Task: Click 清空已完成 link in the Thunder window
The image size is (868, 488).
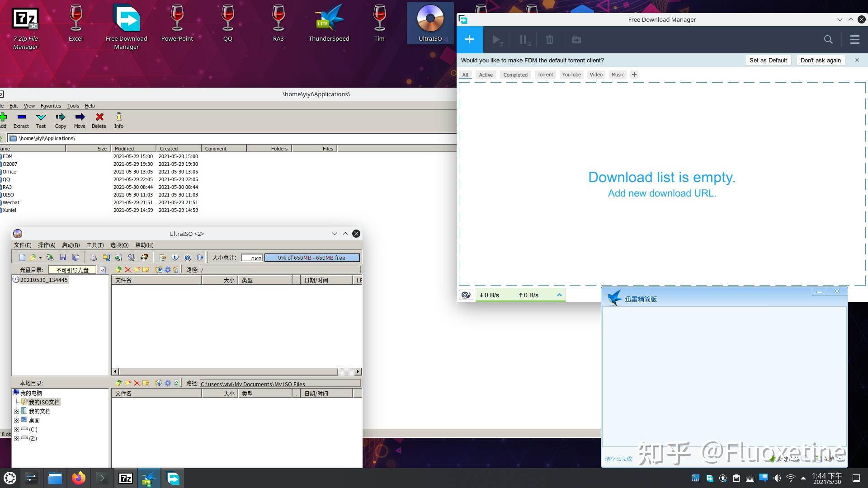Action: pyautogui.click(x=618, y=459)
